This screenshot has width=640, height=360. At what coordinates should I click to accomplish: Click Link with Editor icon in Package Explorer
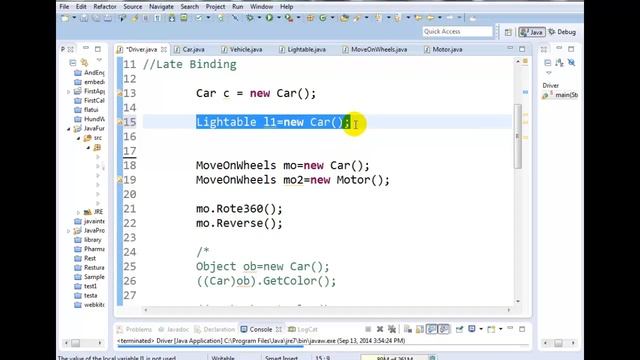tap(84, 62)
